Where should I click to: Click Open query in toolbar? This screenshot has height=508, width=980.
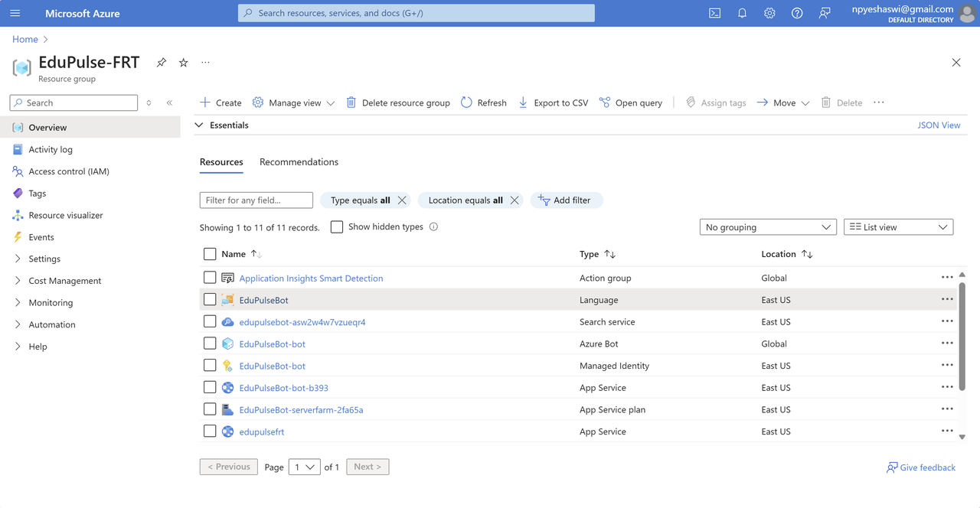coord(630,103)
